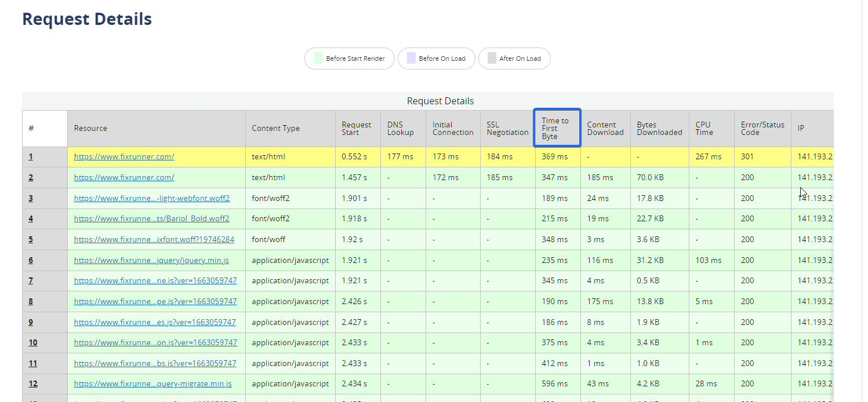
Task: Click the Before On Load legend button
Action: (437, 59)
